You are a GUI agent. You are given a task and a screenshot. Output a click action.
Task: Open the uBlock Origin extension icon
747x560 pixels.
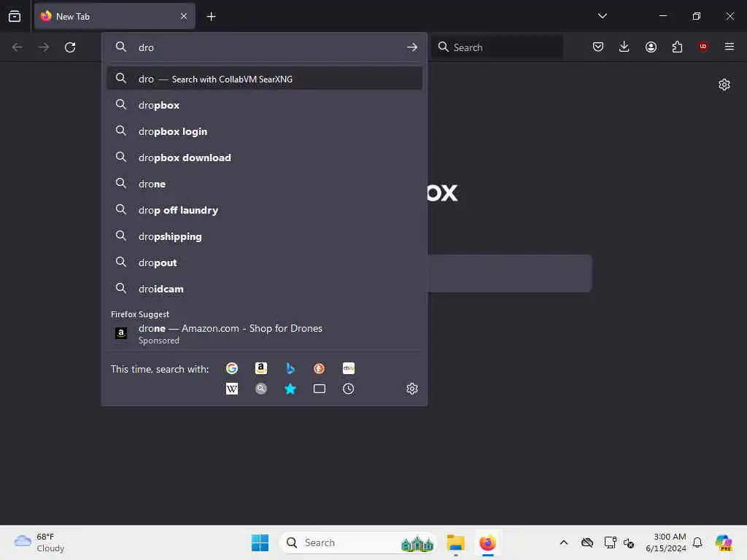703,47
